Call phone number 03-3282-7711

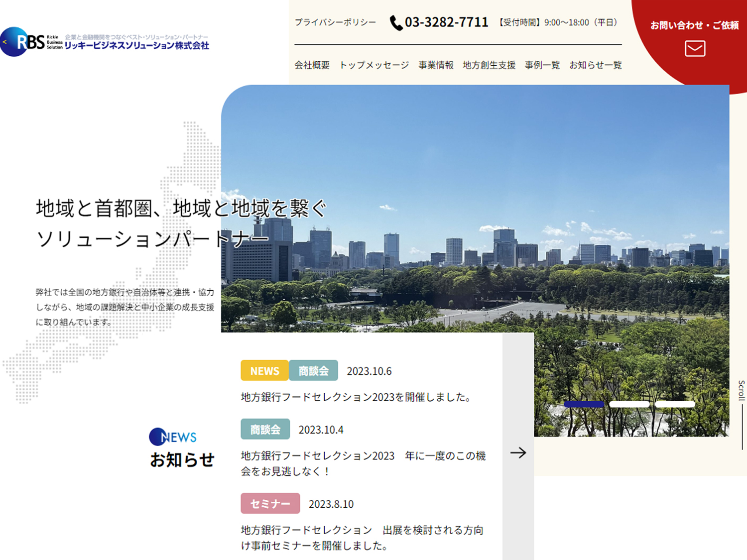coord(446,22)
